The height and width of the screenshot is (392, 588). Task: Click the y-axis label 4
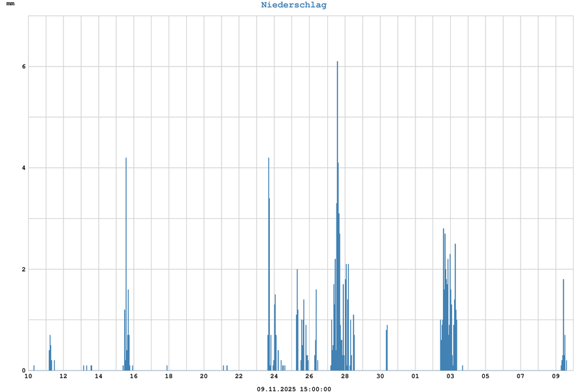click(22, 168)
